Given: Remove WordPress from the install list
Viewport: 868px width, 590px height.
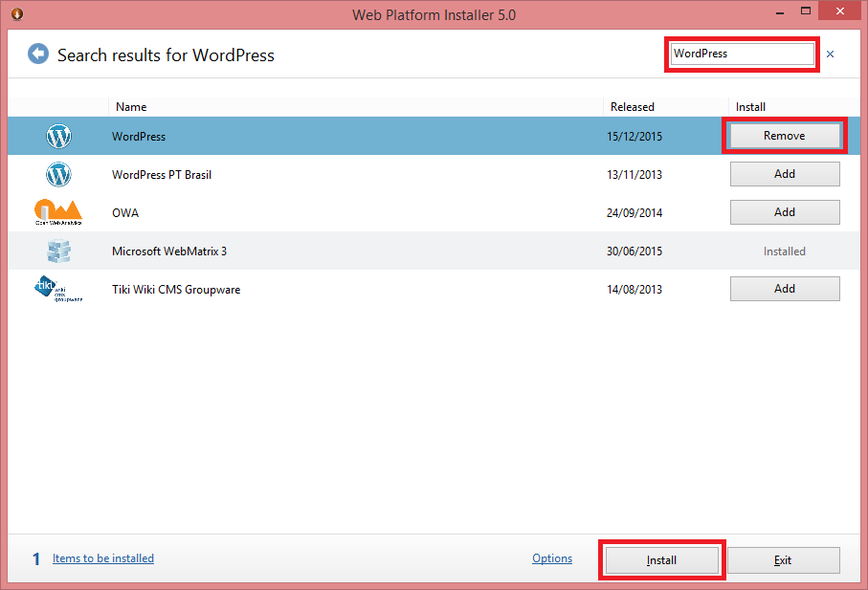Looking at the screenshot, I should click(x=785, y=136).
